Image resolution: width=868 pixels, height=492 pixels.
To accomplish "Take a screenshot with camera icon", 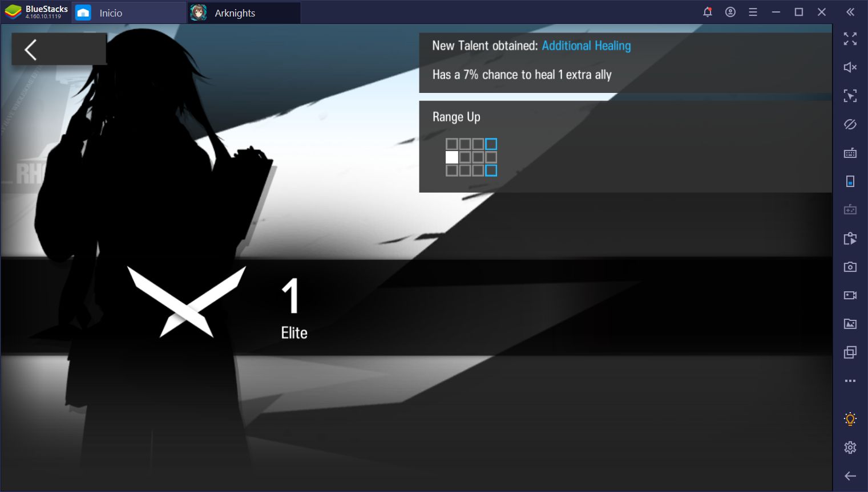I will [x=850, y=267].
